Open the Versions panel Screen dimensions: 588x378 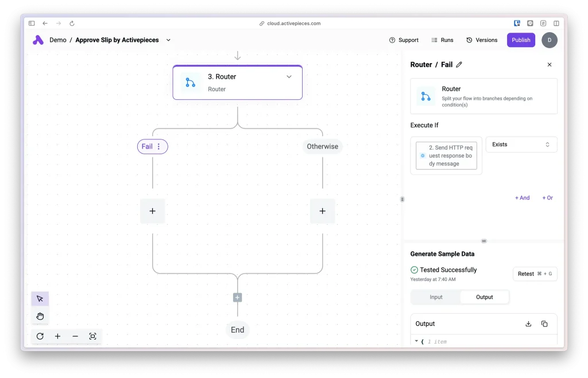(x=482, y=40)
